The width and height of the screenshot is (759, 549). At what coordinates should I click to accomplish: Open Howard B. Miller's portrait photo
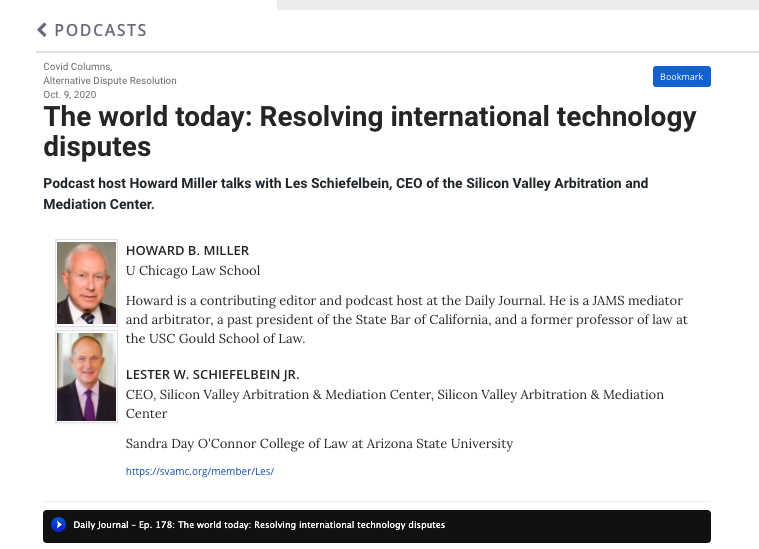point(87,283)
